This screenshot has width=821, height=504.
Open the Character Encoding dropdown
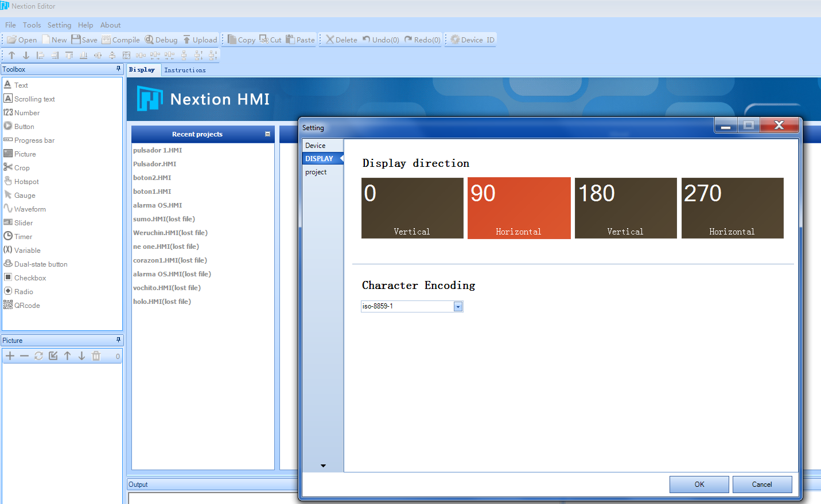coord(458,307)
